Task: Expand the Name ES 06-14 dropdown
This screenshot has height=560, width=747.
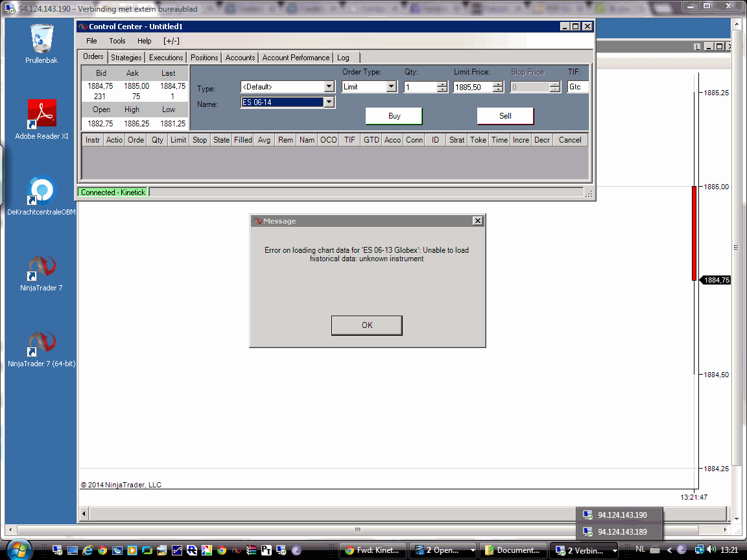Action: coord(329,102)
